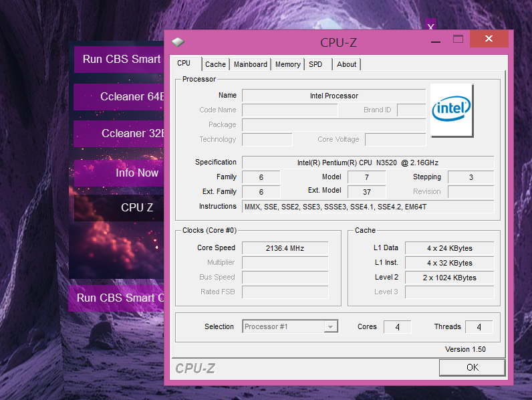Click the Level 2 2 x 1024 KBytes value
Screen dimensions: 532x400
[450, 278]
